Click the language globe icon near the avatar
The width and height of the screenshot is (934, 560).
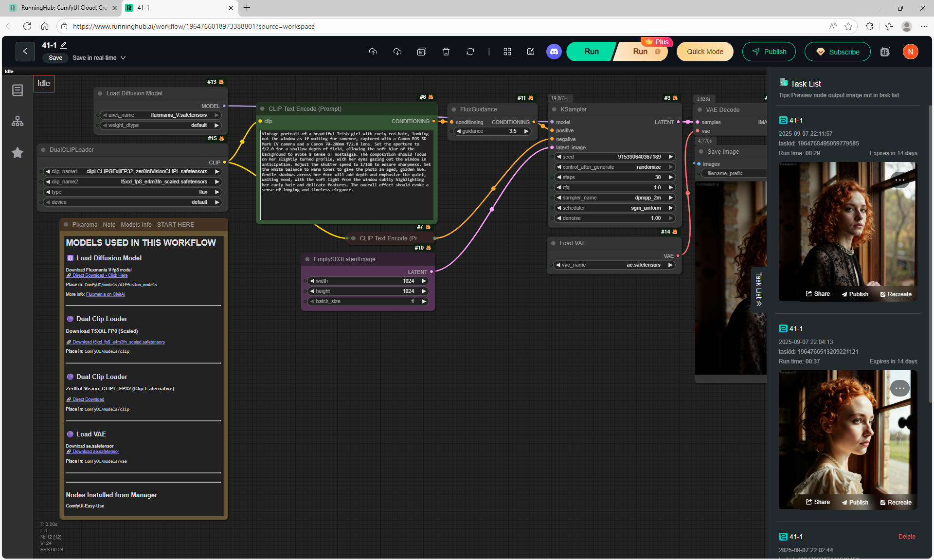[885, 52]
